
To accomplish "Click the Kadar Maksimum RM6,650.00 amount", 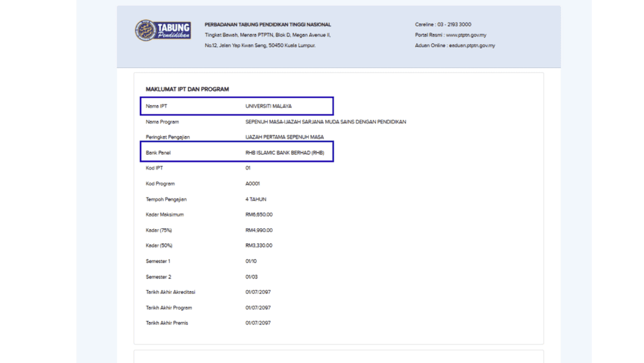I will coord(259,215).
